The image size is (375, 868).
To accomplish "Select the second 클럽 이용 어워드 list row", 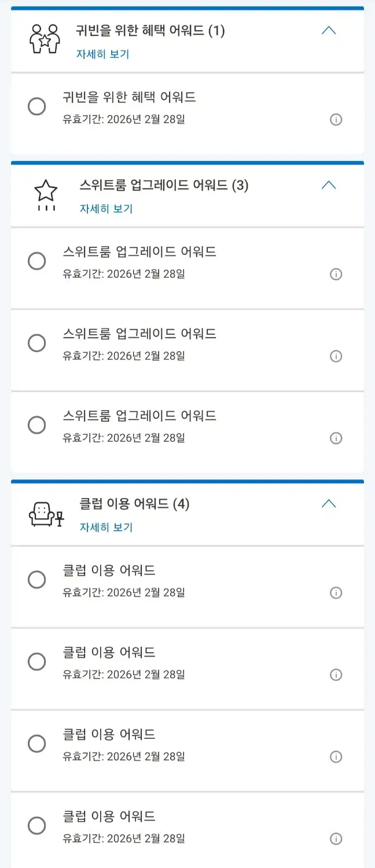I will 187,669.
